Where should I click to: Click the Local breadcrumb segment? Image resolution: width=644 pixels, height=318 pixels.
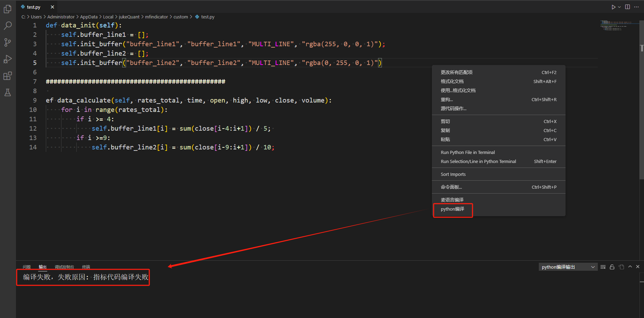click(x=108, y=17)
